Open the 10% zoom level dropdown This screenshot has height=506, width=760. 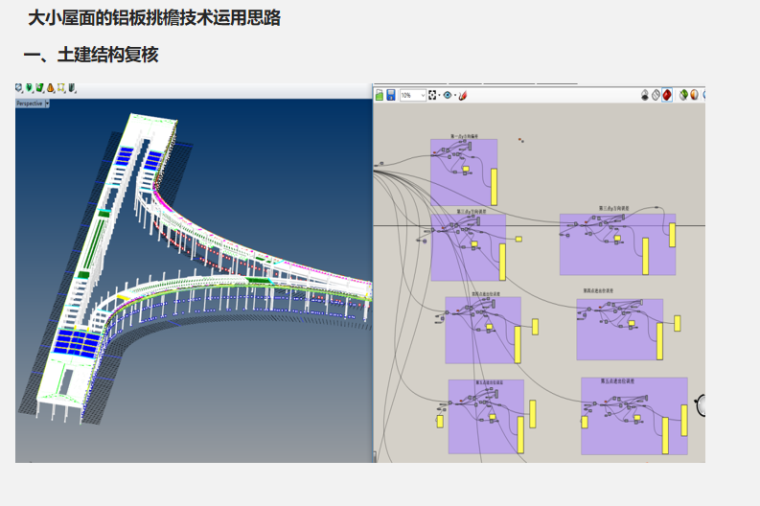413,95
